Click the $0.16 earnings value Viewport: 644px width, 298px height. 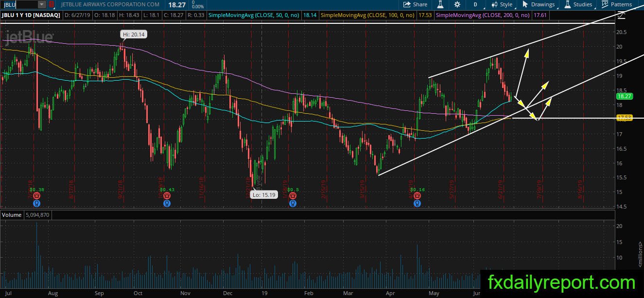pos(417,190)
